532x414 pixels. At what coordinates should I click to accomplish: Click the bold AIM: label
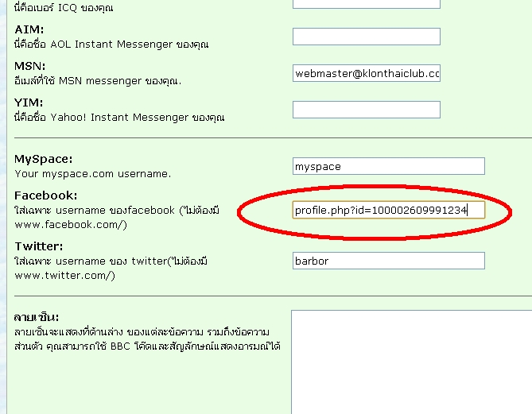click(x=29, y=29)
